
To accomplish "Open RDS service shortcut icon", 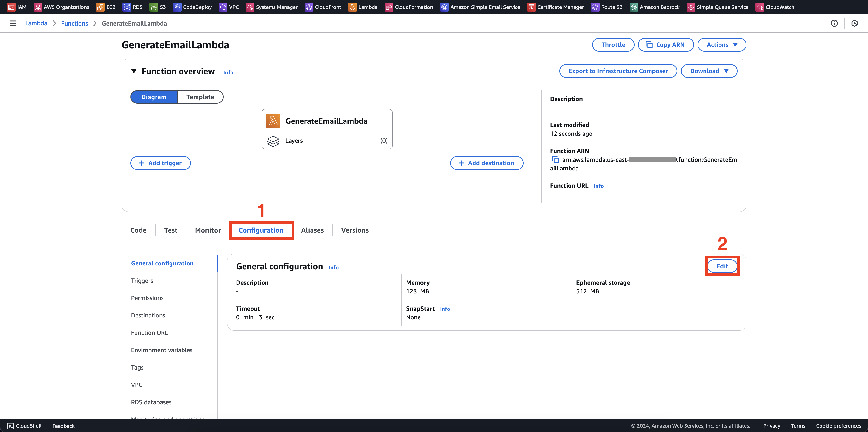I will click(x=127, y=7).
